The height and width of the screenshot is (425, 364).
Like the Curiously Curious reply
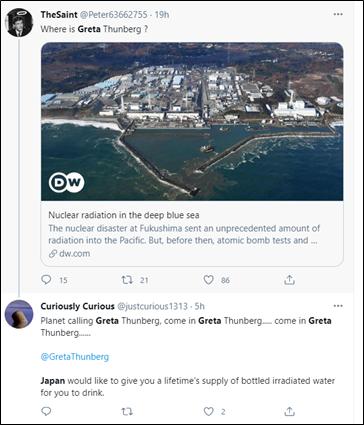(209, 412)
